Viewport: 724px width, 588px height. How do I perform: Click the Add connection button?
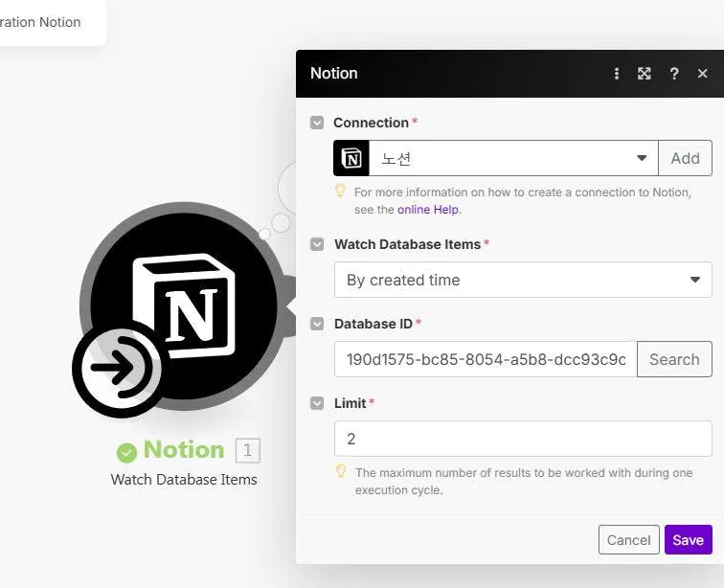click(686, 158)
